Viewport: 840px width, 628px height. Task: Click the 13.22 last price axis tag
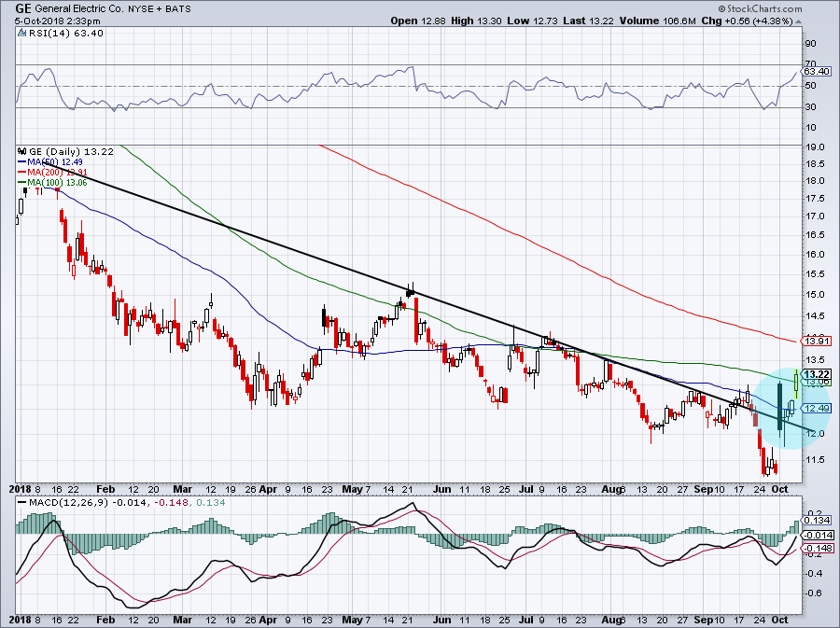coord(818,374)
